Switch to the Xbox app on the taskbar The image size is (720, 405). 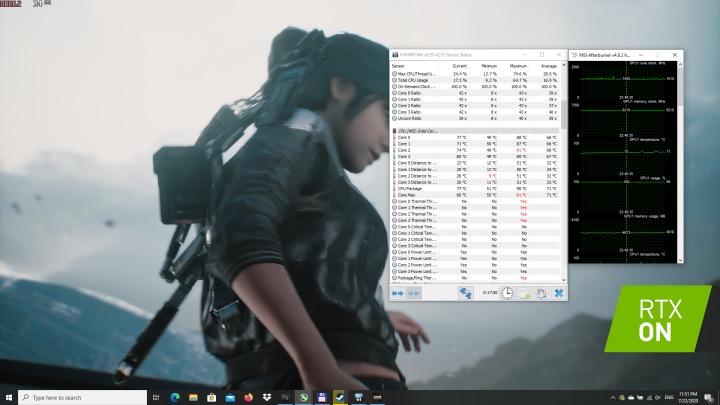click(304, 398)
